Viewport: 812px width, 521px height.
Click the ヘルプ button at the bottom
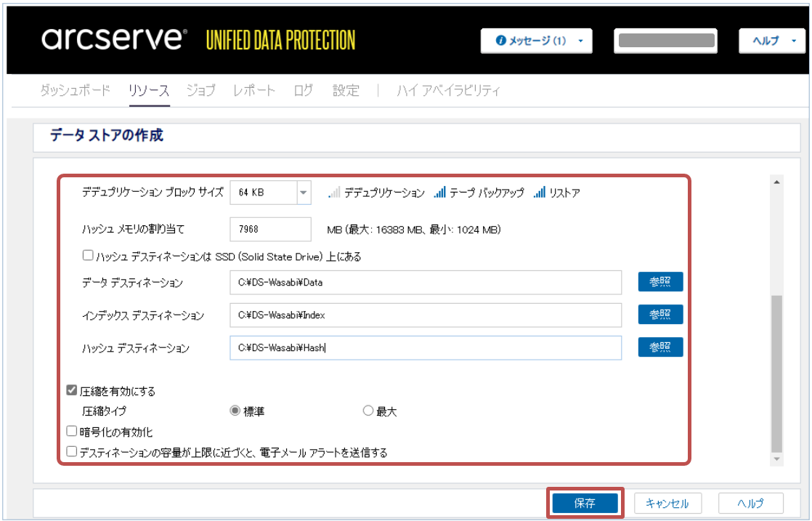click(751, 503)
